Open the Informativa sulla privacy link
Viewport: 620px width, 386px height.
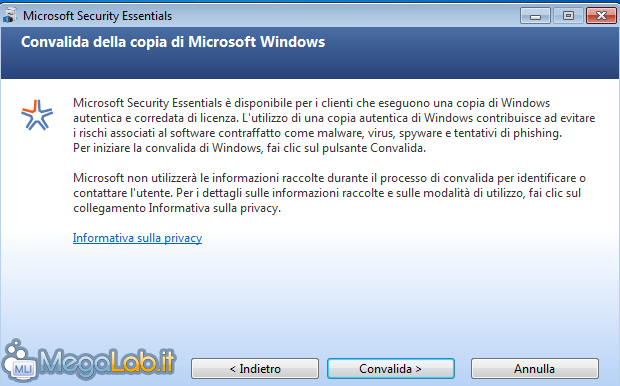[137, 238]
